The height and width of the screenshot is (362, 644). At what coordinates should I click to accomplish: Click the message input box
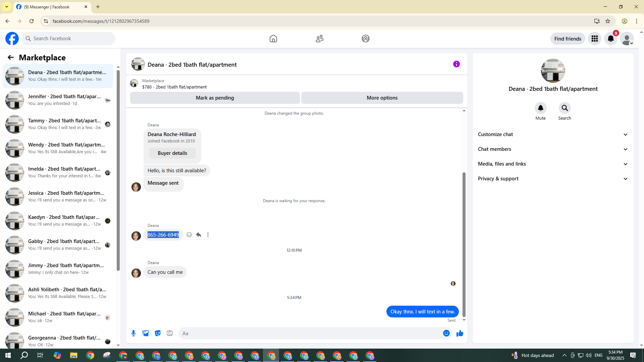point(310,333)
